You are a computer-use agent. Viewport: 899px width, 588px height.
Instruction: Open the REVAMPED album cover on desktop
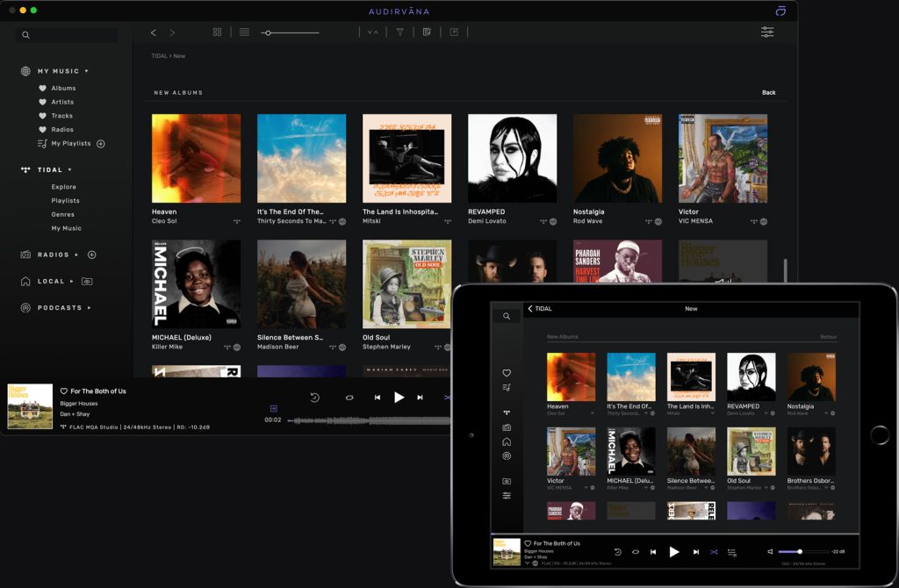pyautogui.click(x=512, y=158)
